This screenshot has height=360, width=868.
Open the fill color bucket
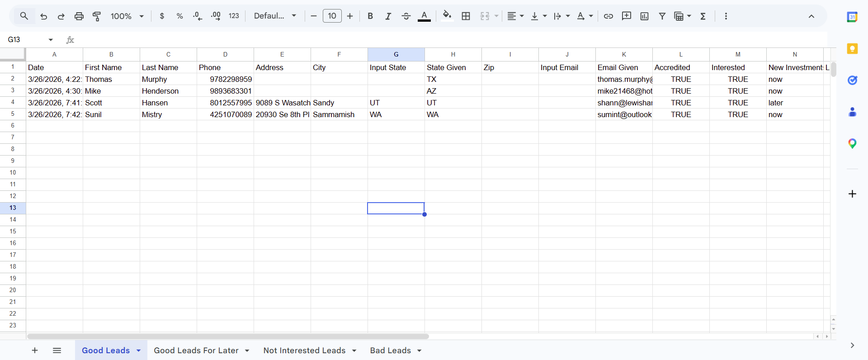click(447, 16)
